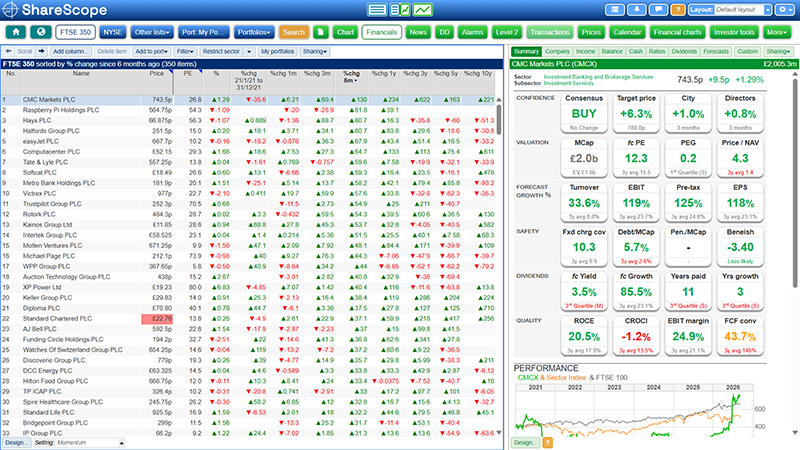The image size is (800, 450).
Task: Open the orange help question-mark icon
Action: [x=678, y=10]
